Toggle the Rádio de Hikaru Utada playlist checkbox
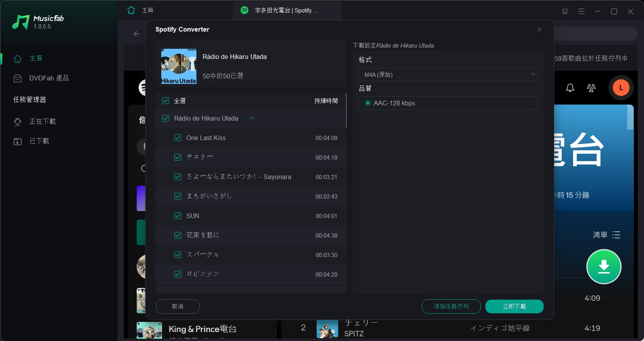 166,118
